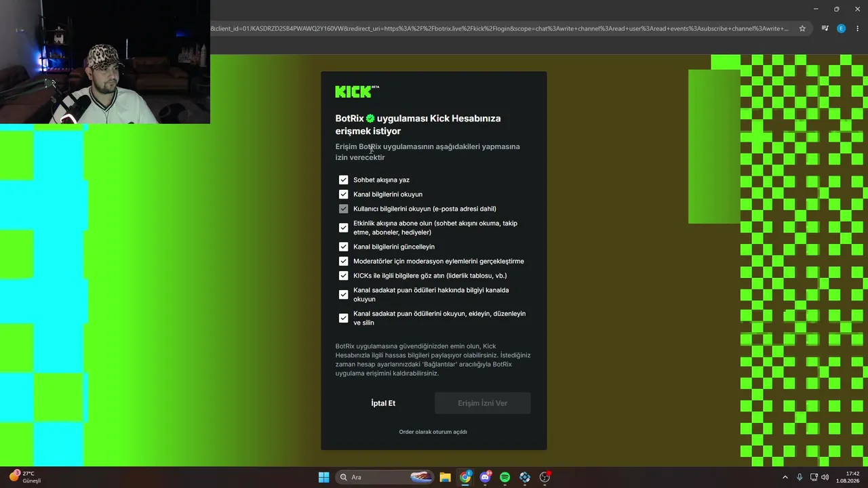Screen dimensions: 868x488
Task: Open the browser media controls icon
Action: pyautogui.click(x=825, y=28)
